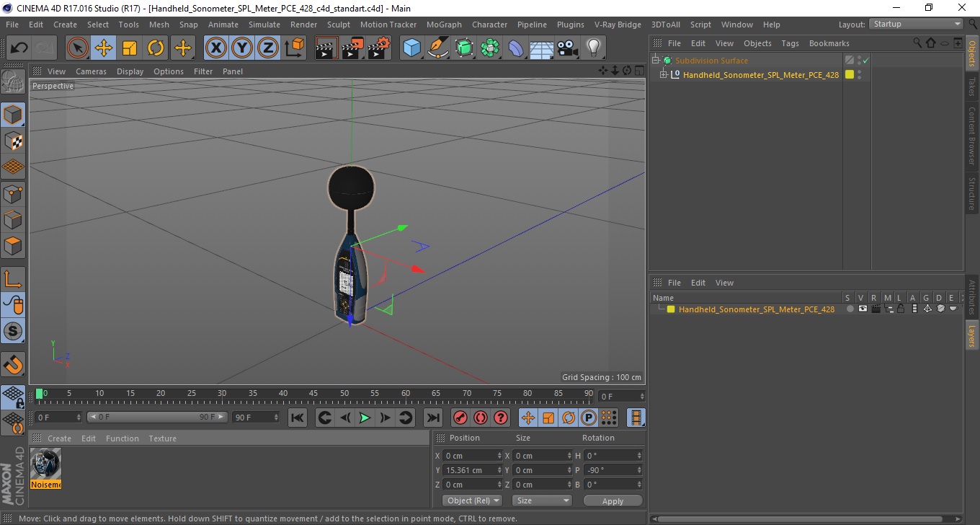Image resolution: width=980 pixels, height=525 pixels.
Task: Click Position Y input field
Action: (x=471, y=470)
